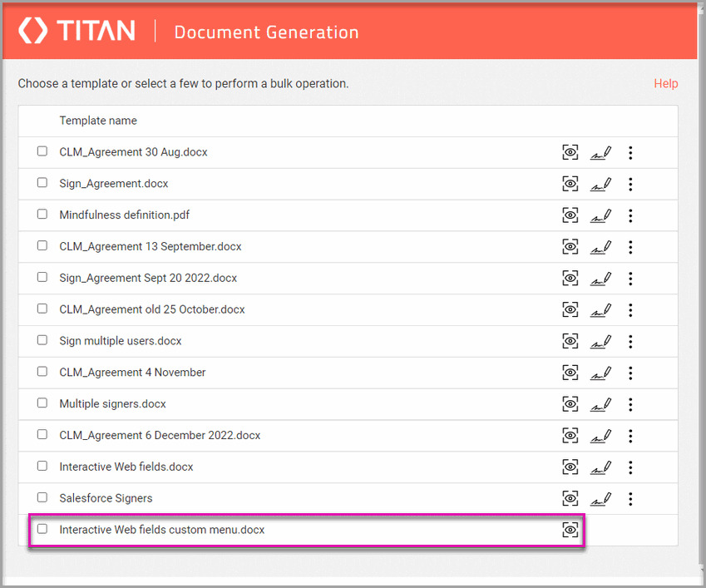Click the Template name column header
The height and width of the screenshot is (588, 706).
[98, 121]
